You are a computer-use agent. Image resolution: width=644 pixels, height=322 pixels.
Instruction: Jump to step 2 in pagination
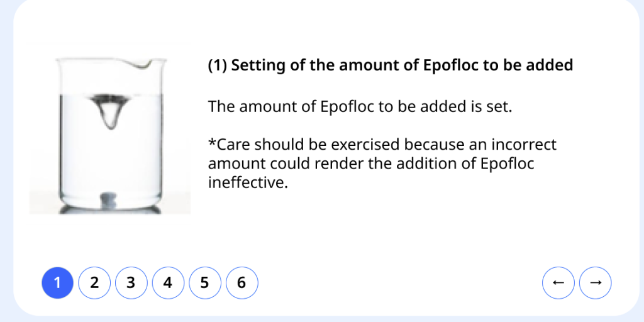(x=94, y=283)
